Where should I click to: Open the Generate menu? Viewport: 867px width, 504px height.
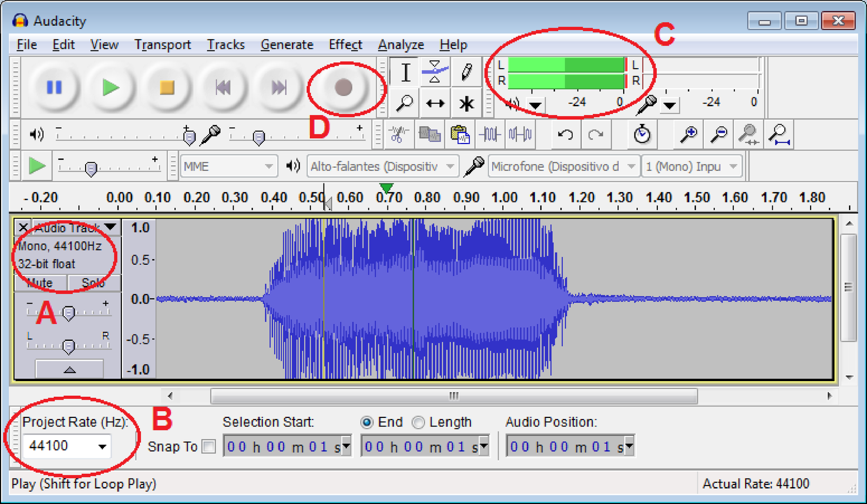click(x=287, y=45)
